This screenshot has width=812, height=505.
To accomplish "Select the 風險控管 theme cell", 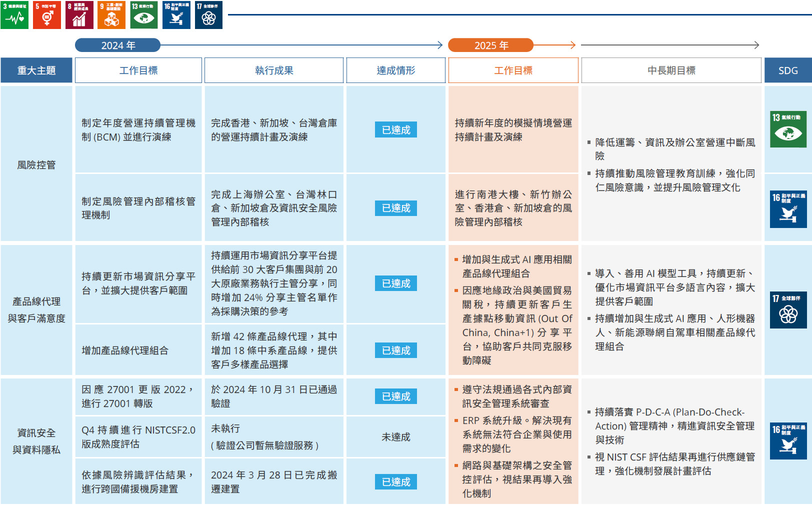I will (x=36, y=164).
